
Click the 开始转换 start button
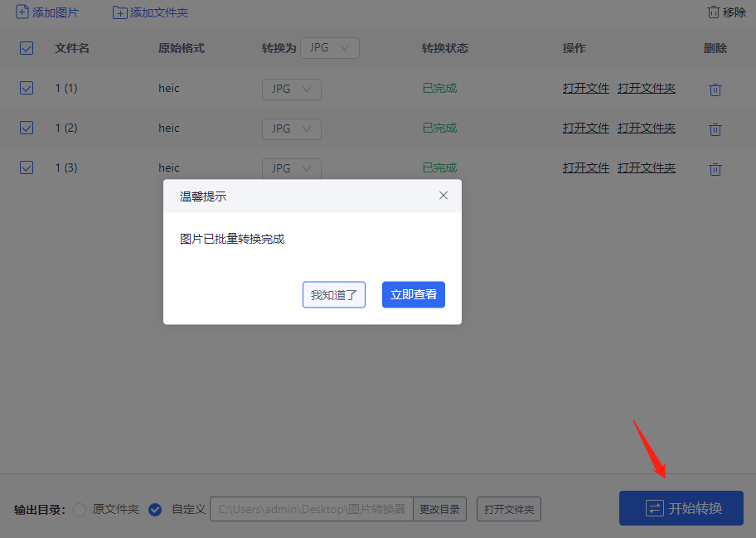coord(681,508)
